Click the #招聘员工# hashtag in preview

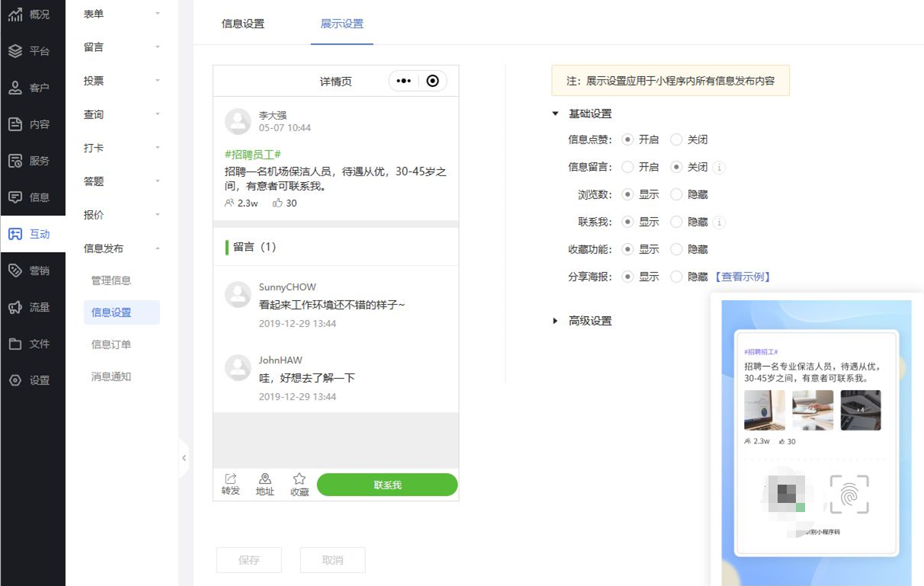point(253,155)
